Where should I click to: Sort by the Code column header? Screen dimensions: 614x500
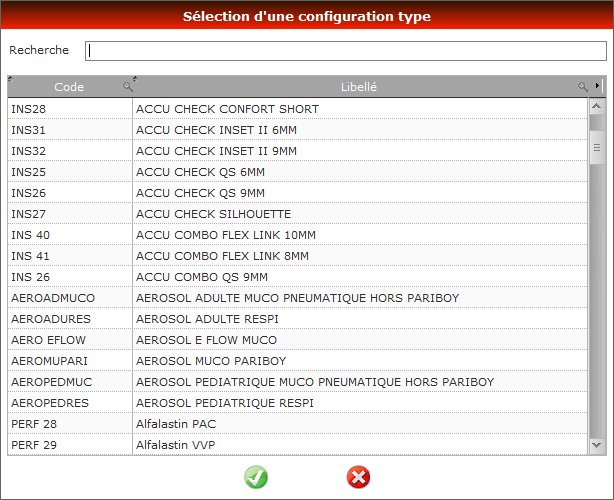pyautogui.click(x=69, y=87)
